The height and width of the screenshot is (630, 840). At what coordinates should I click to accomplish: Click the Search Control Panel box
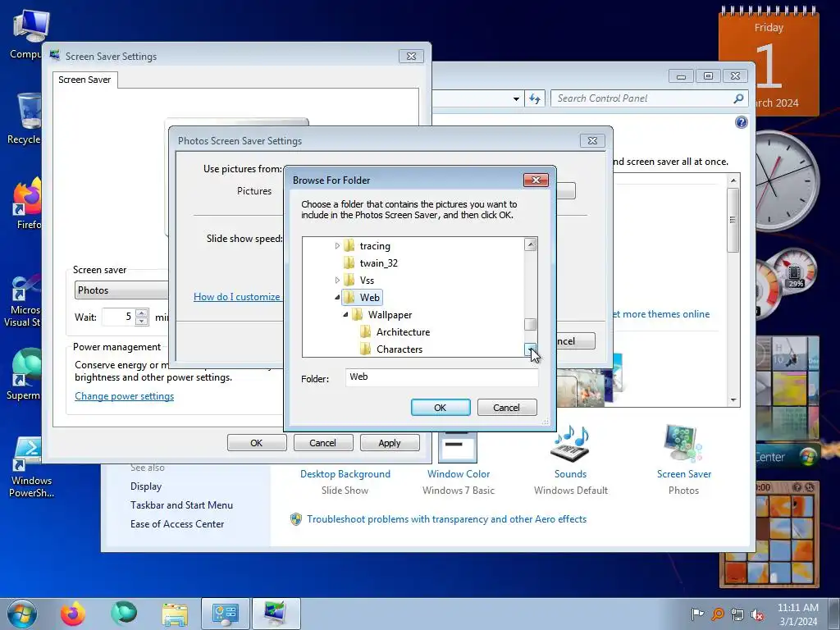point(643,98)
